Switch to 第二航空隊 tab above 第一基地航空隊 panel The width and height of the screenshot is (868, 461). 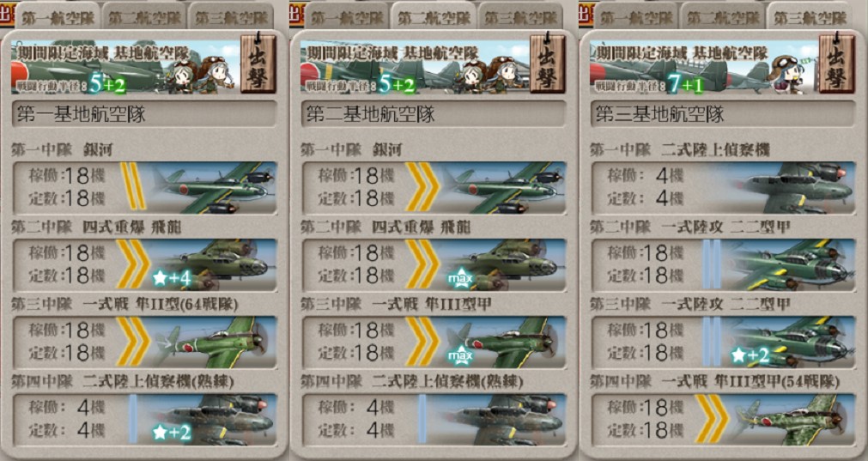point(144,16)
